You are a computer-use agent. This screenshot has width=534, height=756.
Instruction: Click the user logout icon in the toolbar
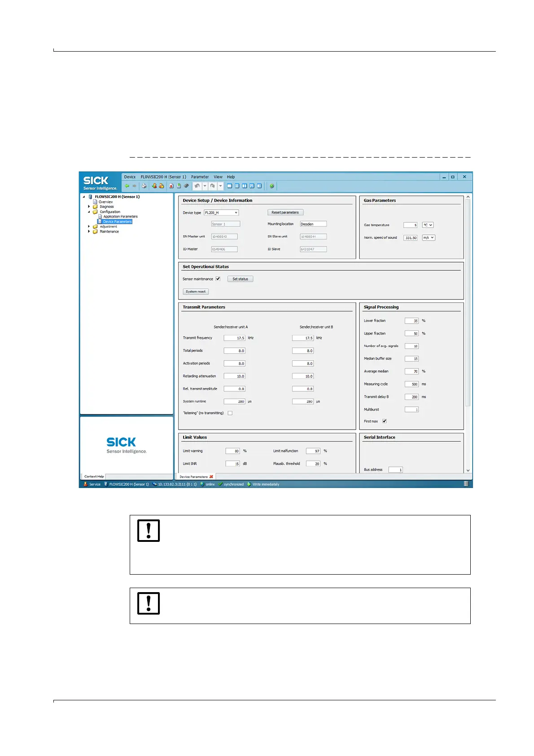(x=162, y=186)
